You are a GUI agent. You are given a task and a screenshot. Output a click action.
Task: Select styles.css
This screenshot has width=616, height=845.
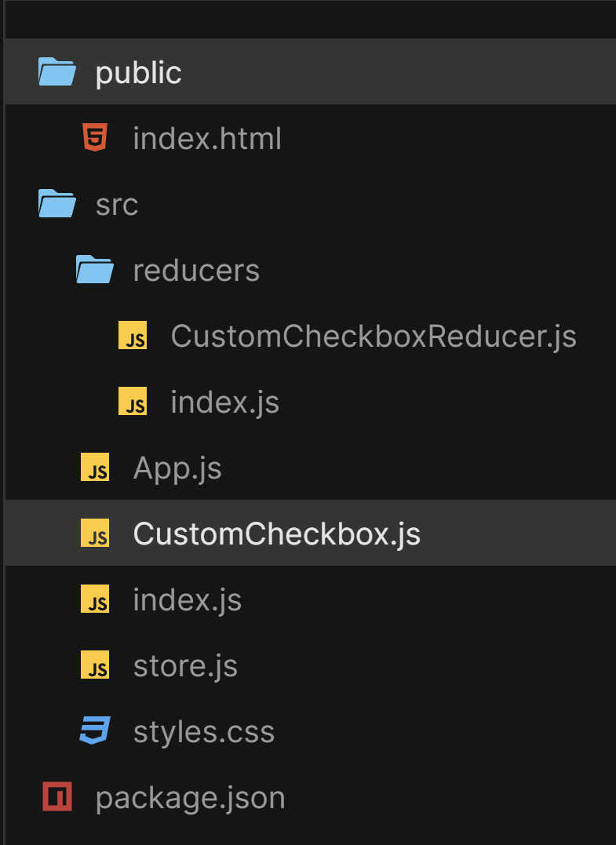(204, 731)
